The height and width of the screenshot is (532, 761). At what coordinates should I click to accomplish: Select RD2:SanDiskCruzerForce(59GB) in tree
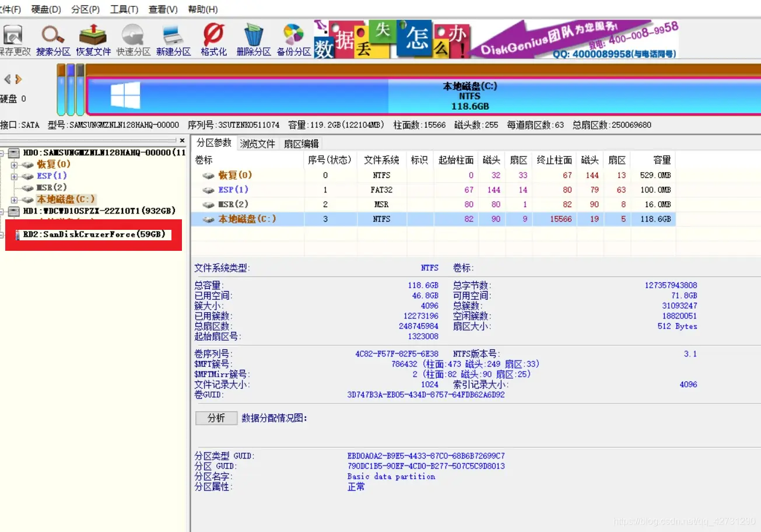click(94, 235)
